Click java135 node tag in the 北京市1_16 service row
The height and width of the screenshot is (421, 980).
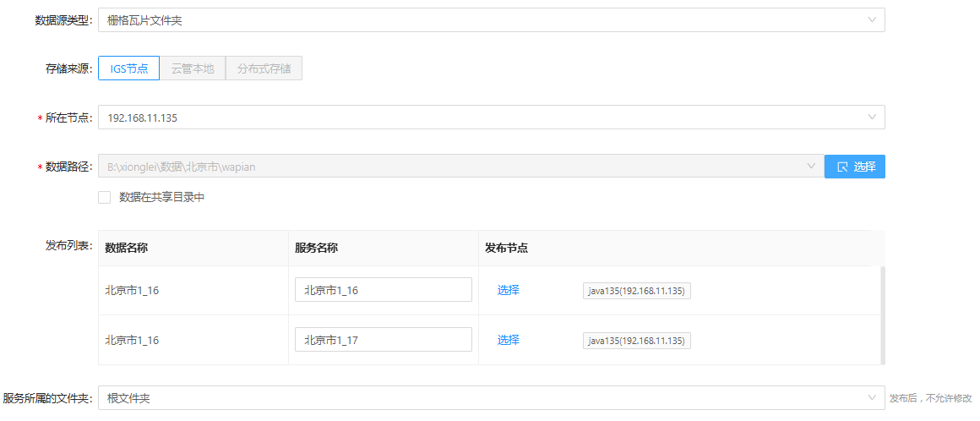tap(636, 291)
